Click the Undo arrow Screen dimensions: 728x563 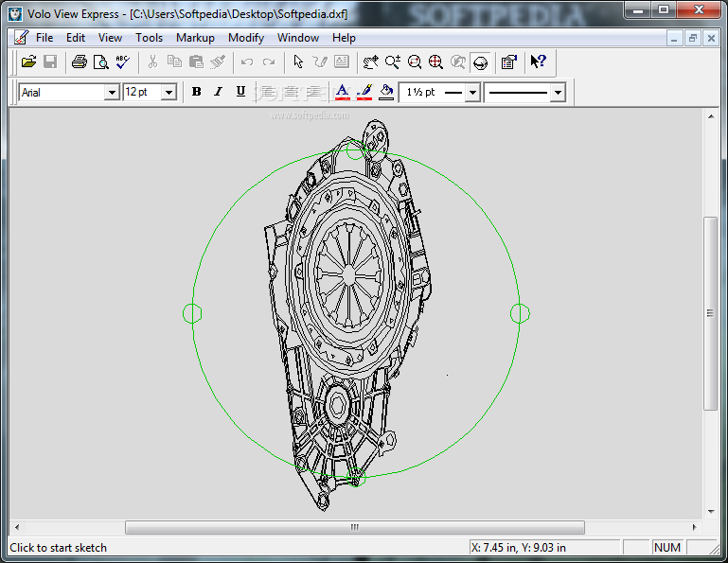(x=247, y=62)
